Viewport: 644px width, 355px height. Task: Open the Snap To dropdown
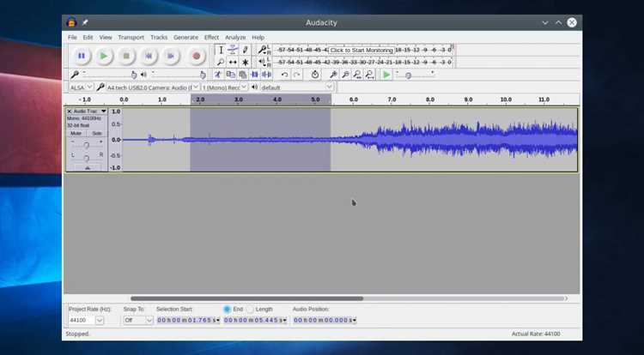coord(138,320)
